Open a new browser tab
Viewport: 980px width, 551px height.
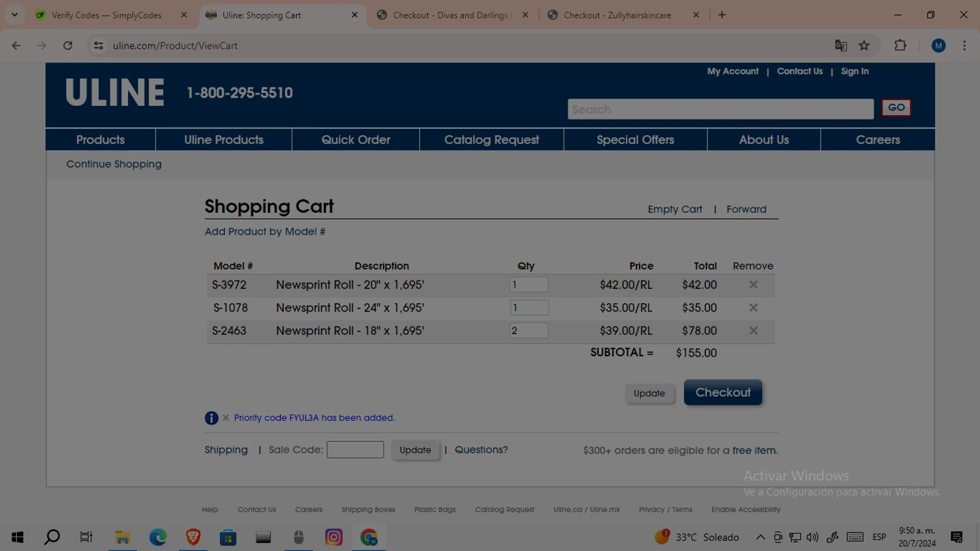(722, 15)
